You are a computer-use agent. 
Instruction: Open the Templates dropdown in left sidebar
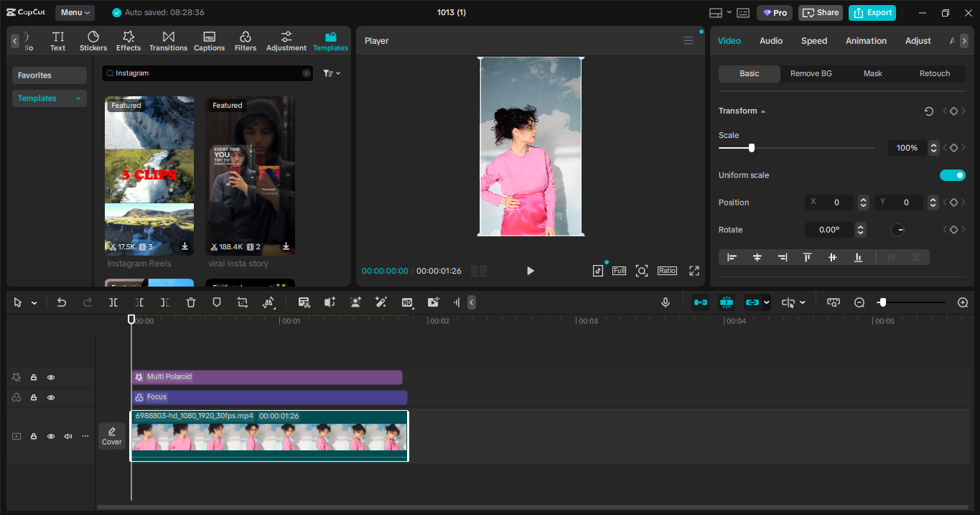click(49, 98)
